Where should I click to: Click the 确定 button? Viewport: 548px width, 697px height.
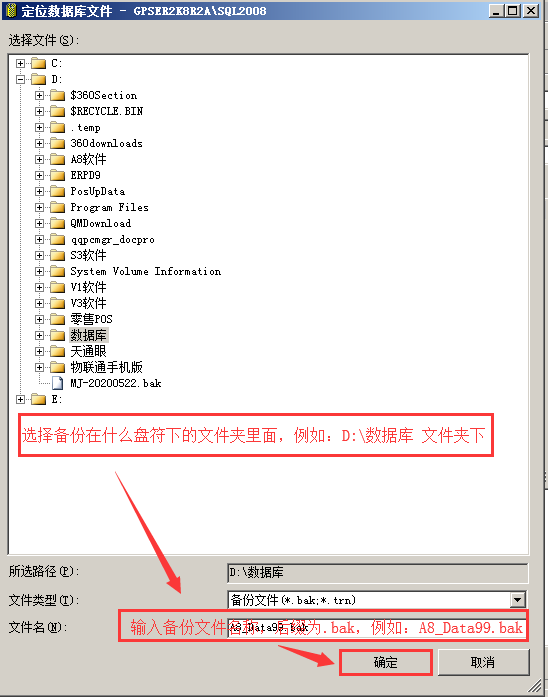385,662
